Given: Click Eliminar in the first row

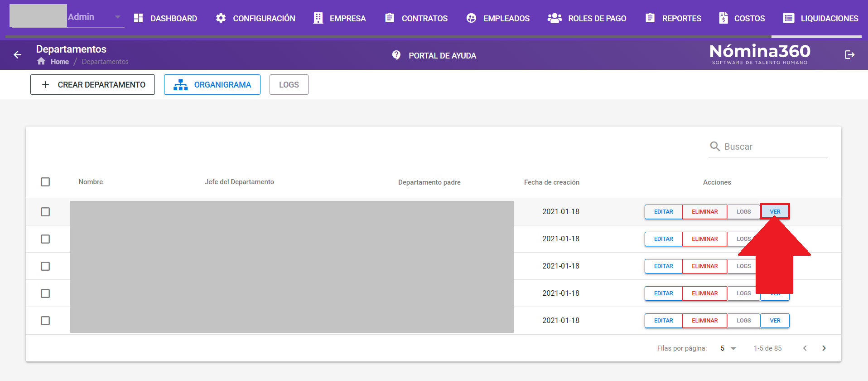Looking at the screenshot, I should coord(704,212).
